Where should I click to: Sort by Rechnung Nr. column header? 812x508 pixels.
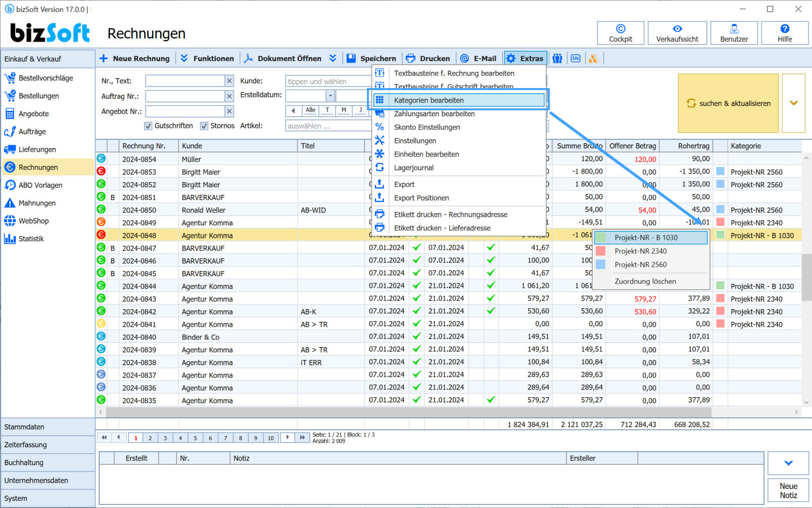tap(148, 146)
